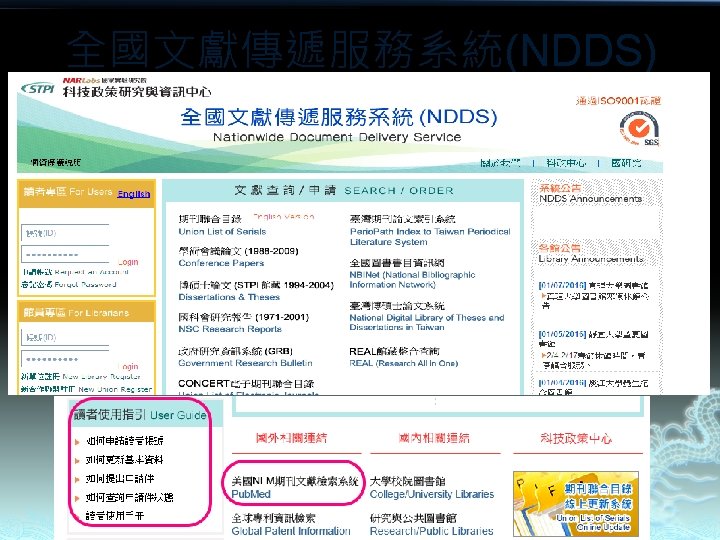Select the 國內相關連結 tab
The height and width of the screenshot is (540, 720).
tap(434, 438)
